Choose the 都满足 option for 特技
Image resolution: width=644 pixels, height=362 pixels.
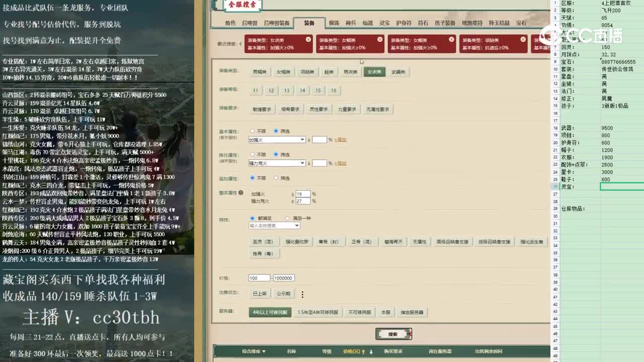[x=253, y=218]
